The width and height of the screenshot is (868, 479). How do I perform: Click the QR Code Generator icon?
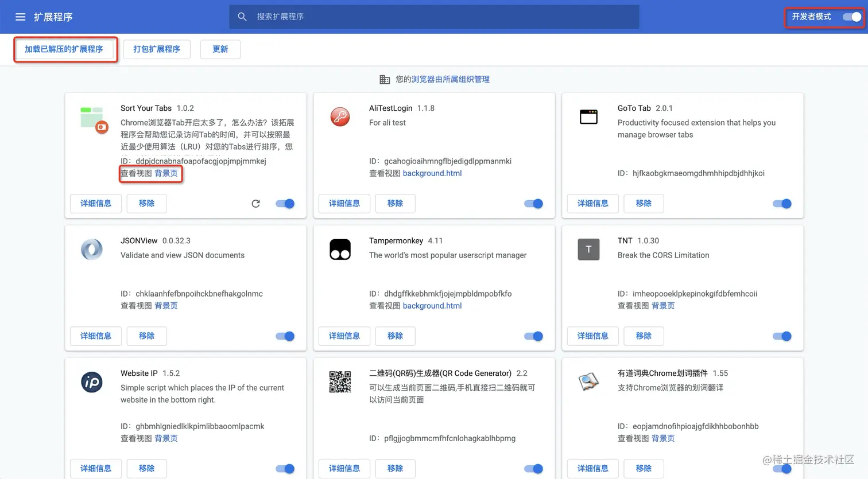(x=340, y=382)
